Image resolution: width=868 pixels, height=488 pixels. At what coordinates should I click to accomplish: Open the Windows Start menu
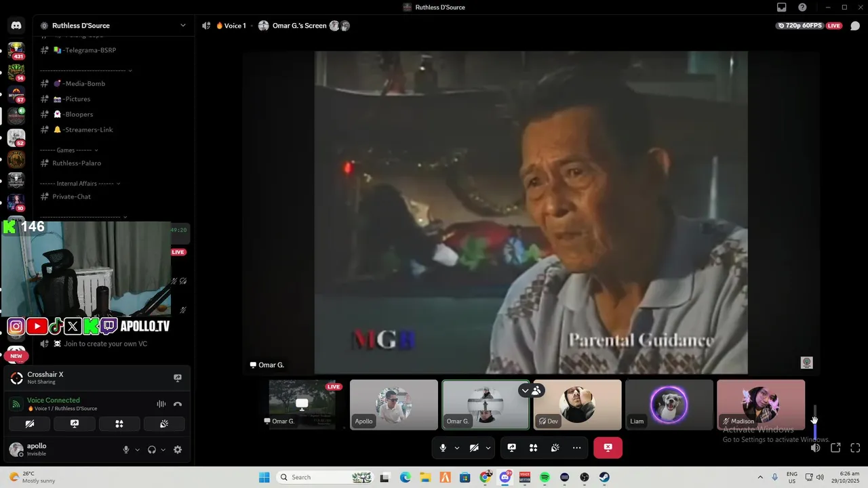264,477
